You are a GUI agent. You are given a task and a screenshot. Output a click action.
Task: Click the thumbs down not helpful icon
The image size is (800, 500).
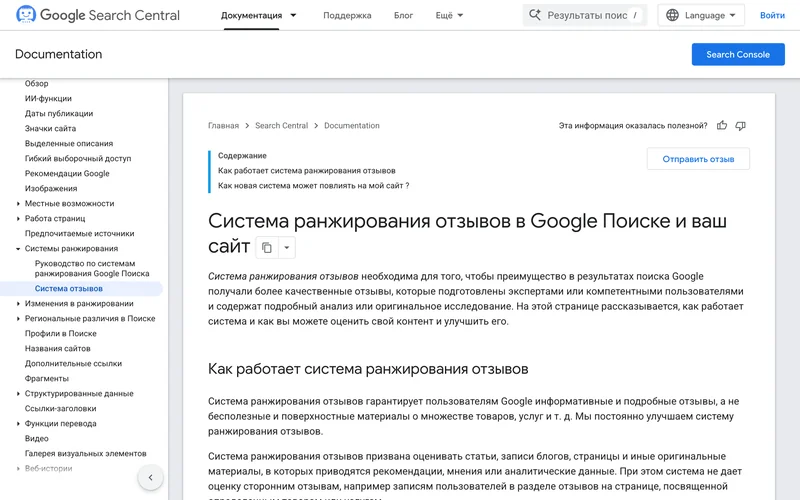[x=740, y=126]
